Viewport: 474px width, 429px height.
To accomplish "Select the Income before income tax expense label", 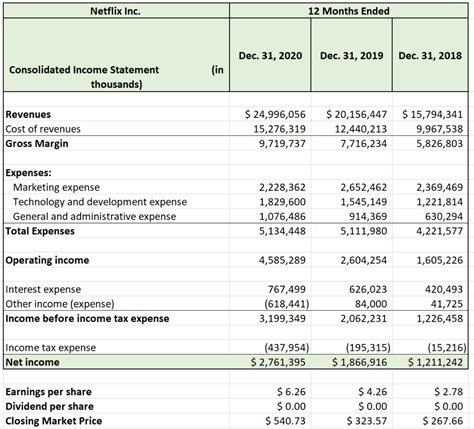I will click(87, 319).
